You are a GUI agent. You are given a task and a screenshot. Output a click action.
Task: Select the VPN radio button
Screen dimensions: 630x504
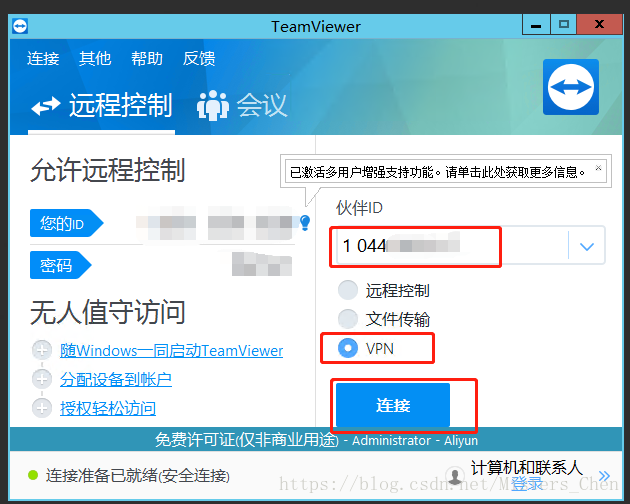coord(348,348)
